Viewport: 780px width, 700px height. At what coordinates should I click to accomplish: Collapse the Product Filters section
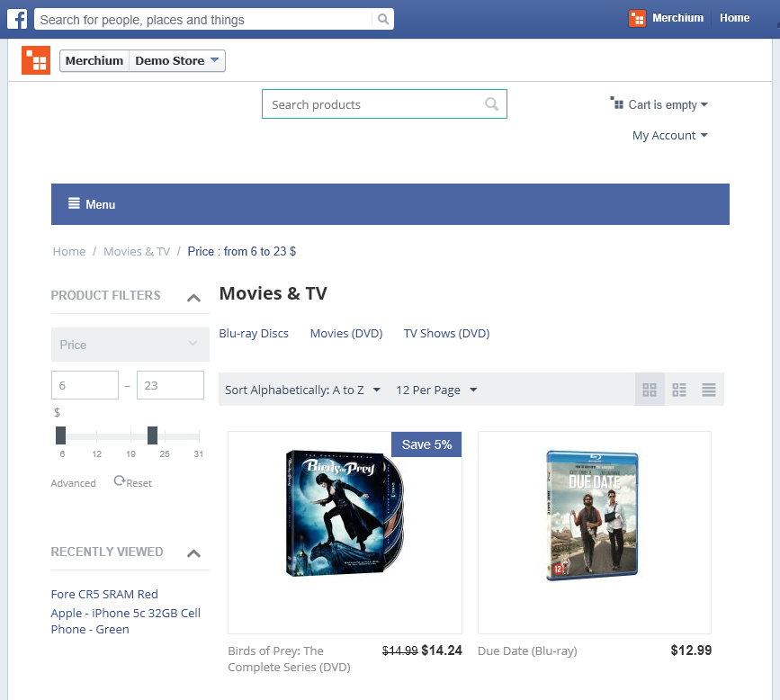[193, 298]
